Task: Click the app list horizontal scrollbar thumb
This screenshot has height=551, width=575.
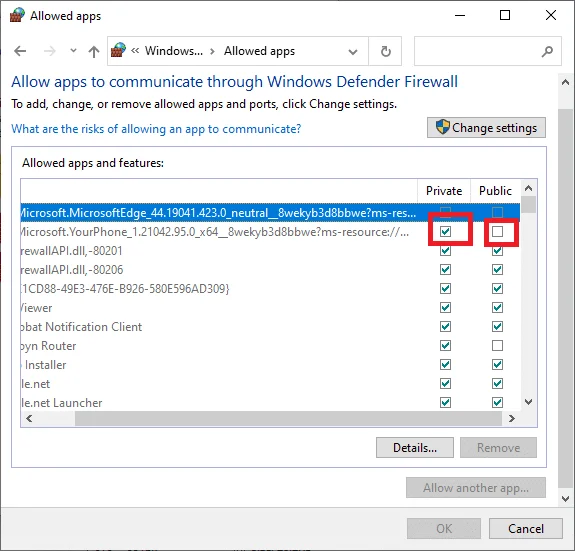Action: click(x=288, y=419)
